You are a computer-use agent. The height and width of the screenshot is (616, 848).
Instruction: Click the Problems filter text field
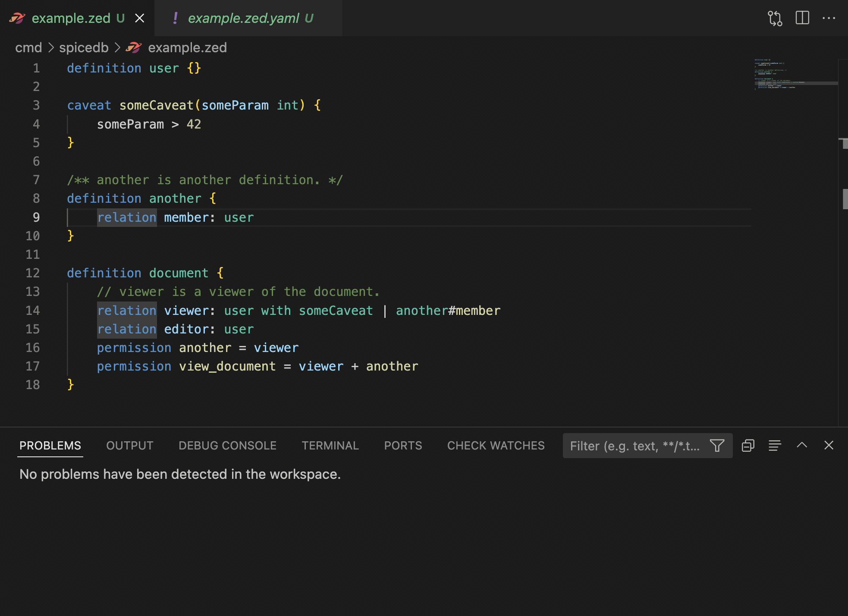[x=634, y=446]
